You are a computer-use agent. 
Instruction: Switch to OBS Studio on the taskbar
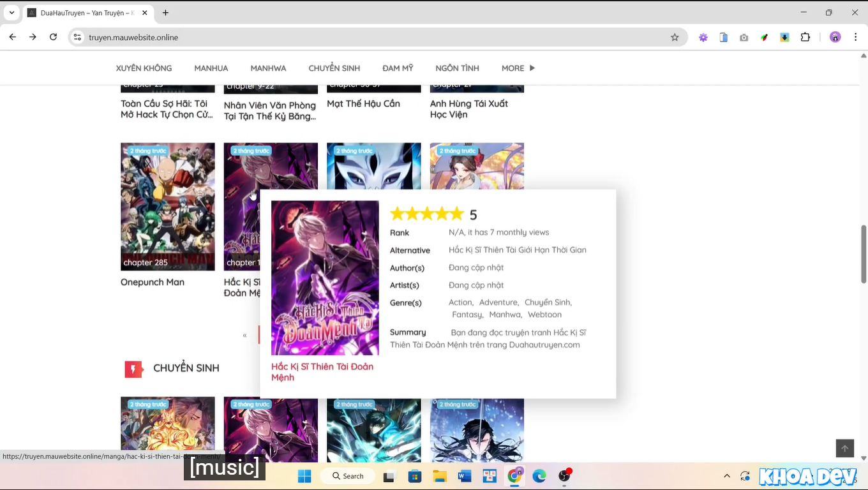point(565,476)
